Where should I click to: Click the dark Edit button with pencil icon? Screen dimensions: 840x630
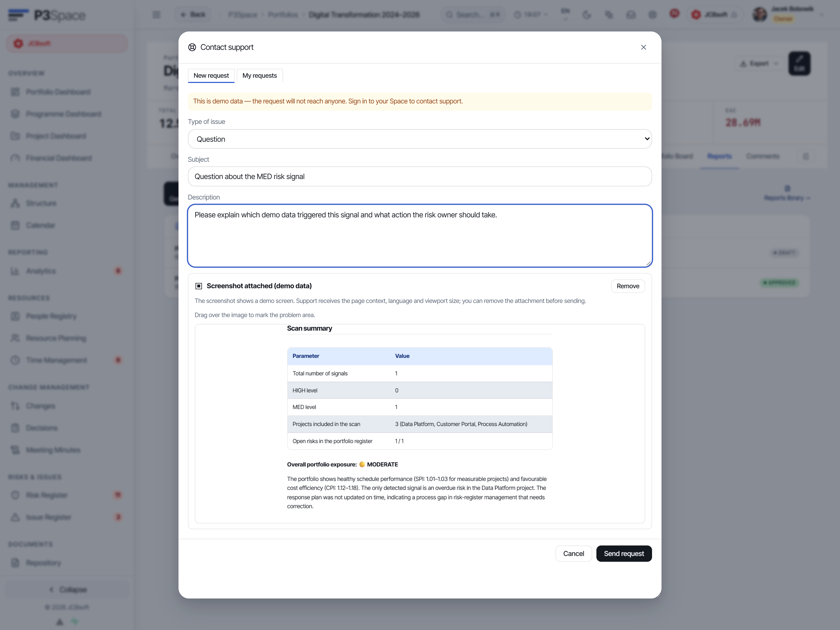tap(799, 64)
